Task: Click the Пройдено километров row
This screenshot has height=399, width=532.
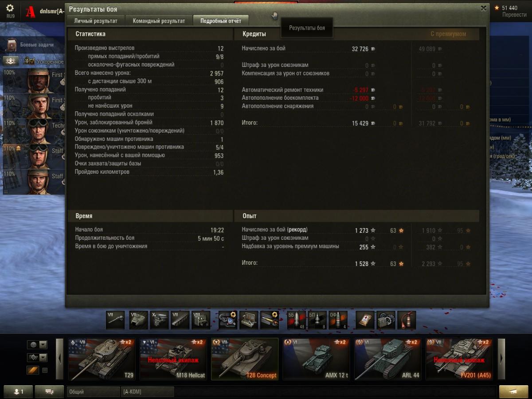Action: pos(149,172)
